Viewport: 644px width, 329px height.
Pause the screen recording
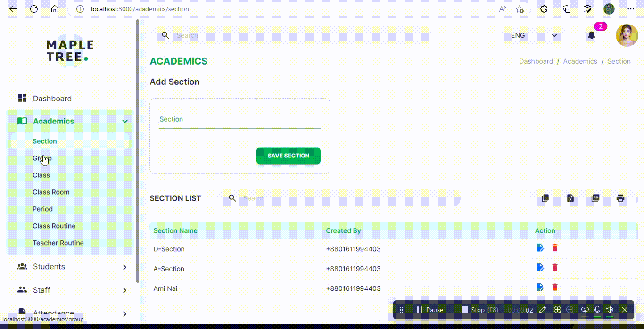point(429,310)
